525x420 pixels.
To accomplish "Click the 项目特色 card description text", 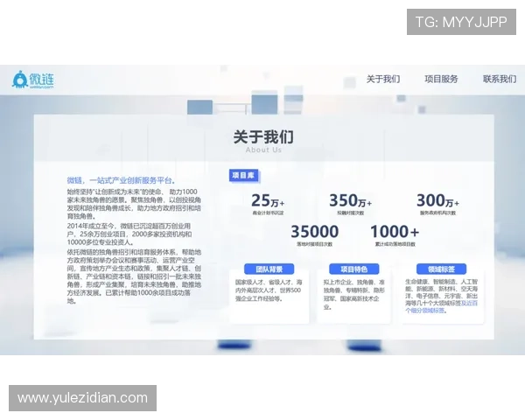I will (353, 294).
